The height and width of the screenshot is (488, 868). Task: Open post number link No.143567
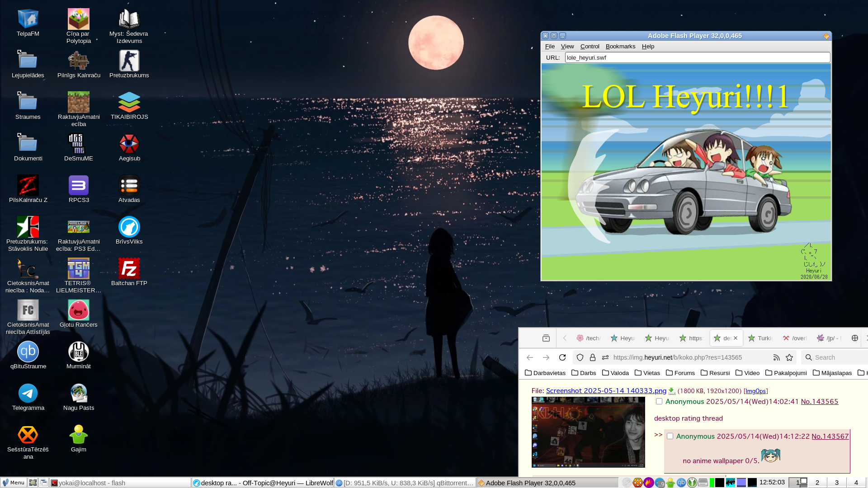(x=830, y=436)
